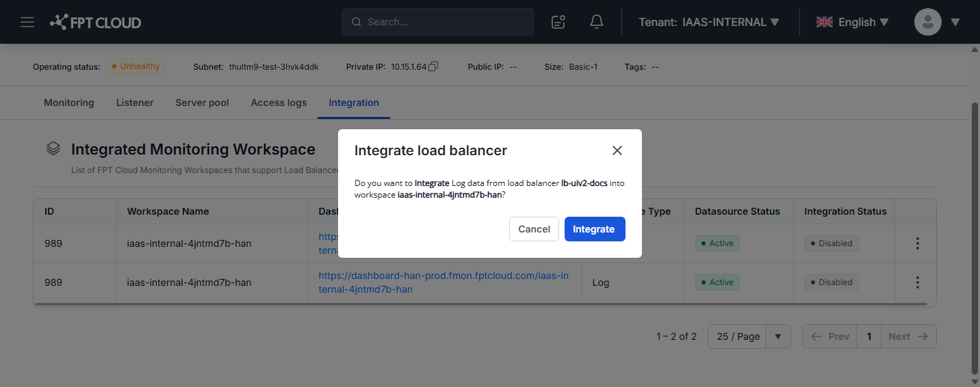Viewport: 980px width, 387px height.
Task: Click the Active badge in the Log row
Action: pos(717,282)
